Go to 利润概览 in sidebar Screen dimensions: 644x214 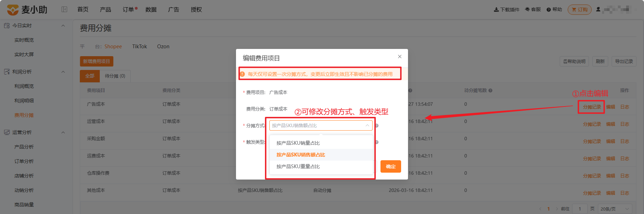point(24,86)
